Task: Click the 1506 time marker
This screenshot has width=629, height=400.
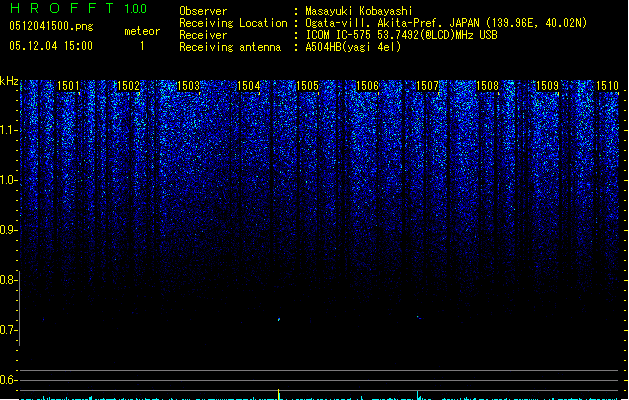Action: 367,86
